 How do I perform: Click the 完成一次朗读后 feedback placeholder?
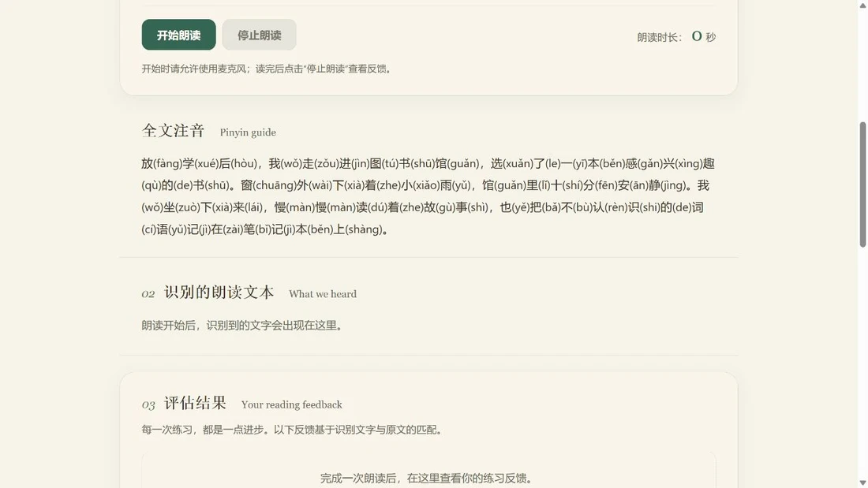tap(427, 478)
